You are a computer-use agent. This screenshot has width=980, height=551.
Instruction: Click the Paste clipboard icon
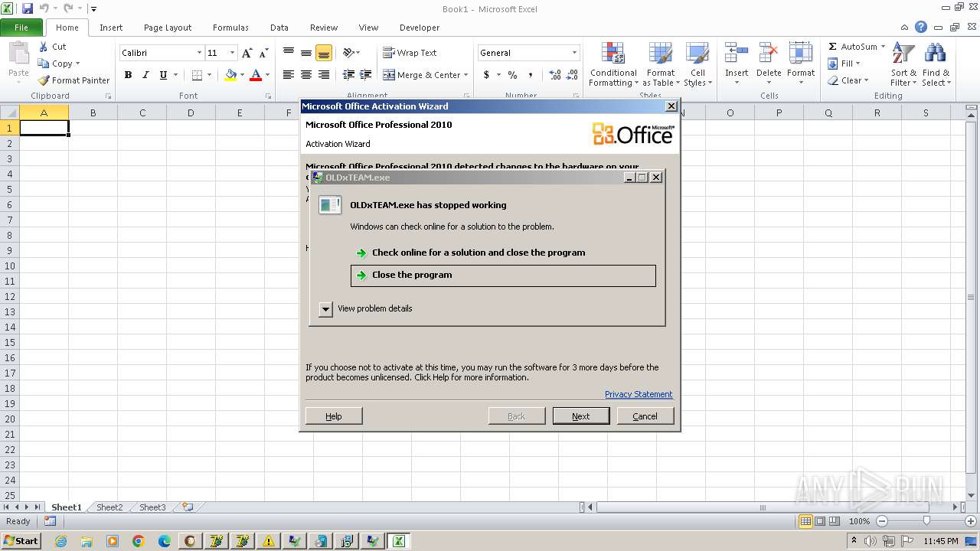18,55
